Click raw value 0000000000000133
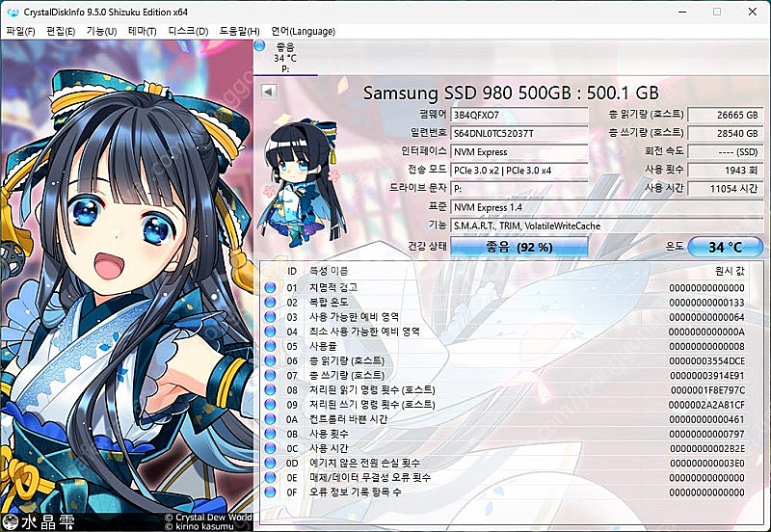 (706, 303)
